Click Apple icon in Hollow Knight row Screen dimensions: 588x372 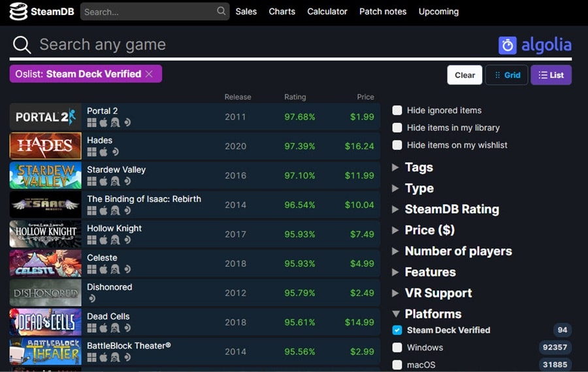103,240
